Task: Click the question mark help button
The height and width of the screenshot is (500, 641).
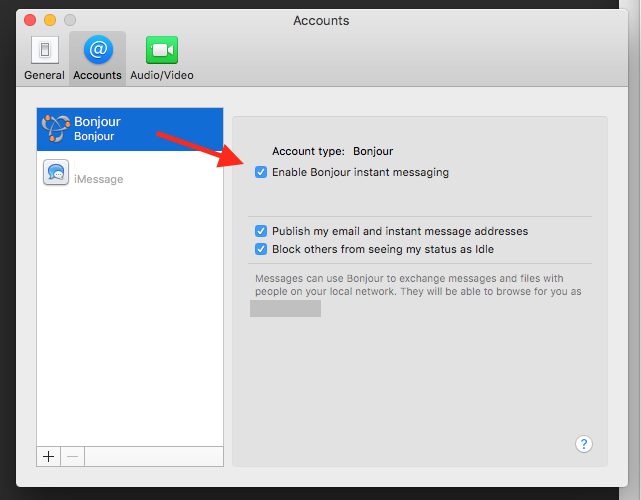Action: (x=584, y=444)
